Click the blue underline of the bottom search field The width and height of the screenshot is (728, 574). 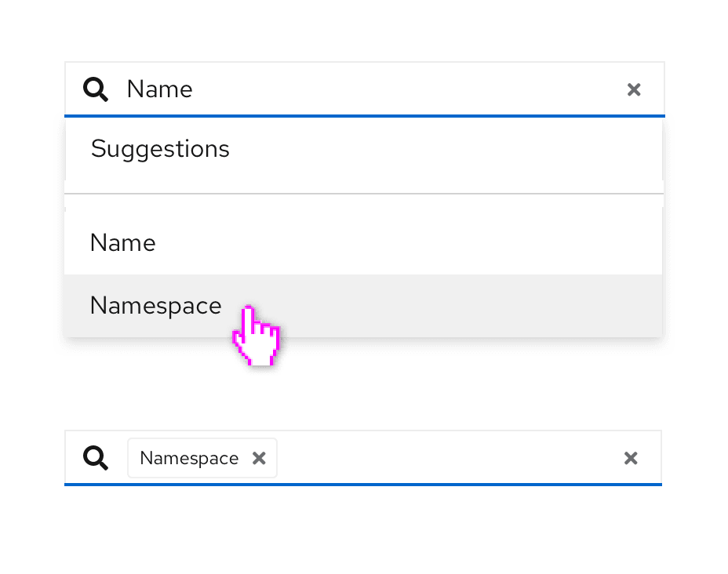363,485
